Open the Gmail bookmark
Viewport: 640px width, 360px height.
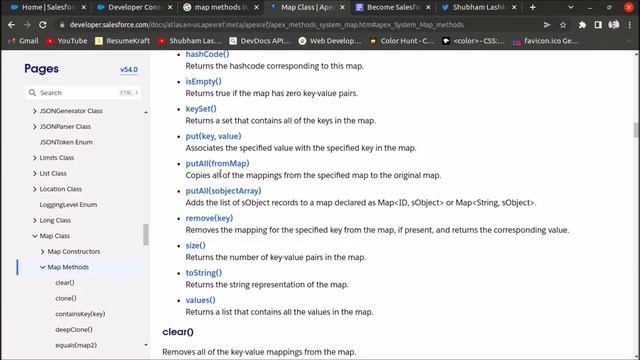click(23, 41)
